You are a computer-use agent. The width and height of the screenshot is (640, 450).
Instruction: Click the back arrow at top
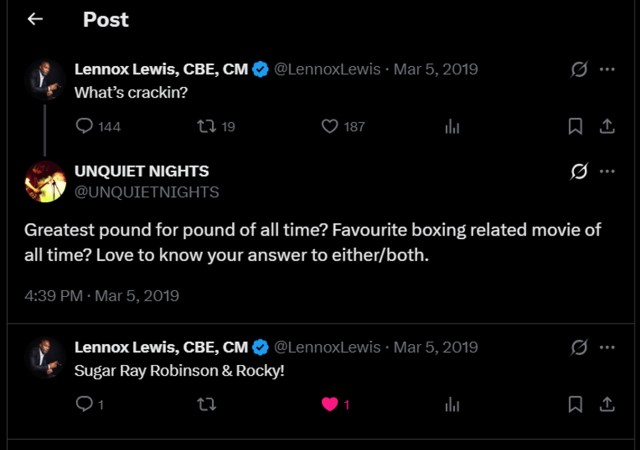pos(35,19)
